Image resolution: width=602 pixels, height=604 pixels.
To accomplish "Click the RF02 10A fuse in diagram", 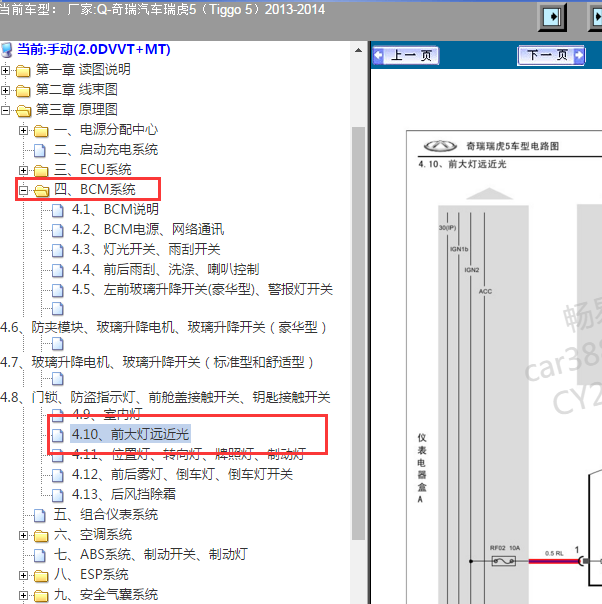I will click(504, 561).
